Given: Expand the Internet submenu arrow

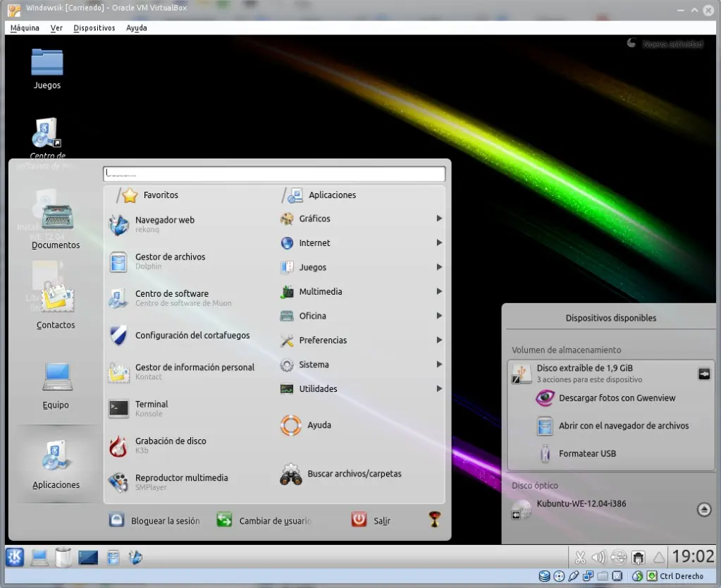Looking at the screenshot, I should click(439, 243).
